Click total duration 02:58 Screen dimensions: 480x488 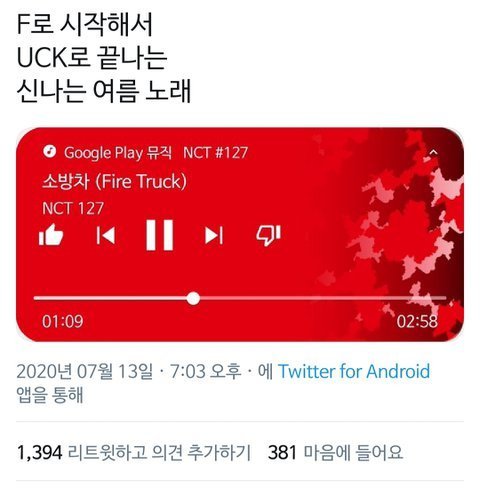coord(417,321)
